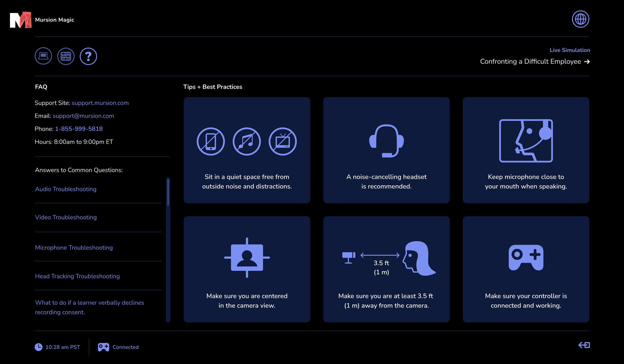This screenshot has height=364, width=624.
Task: Open the support.mursion.com link
Action: tap(100, 103)
